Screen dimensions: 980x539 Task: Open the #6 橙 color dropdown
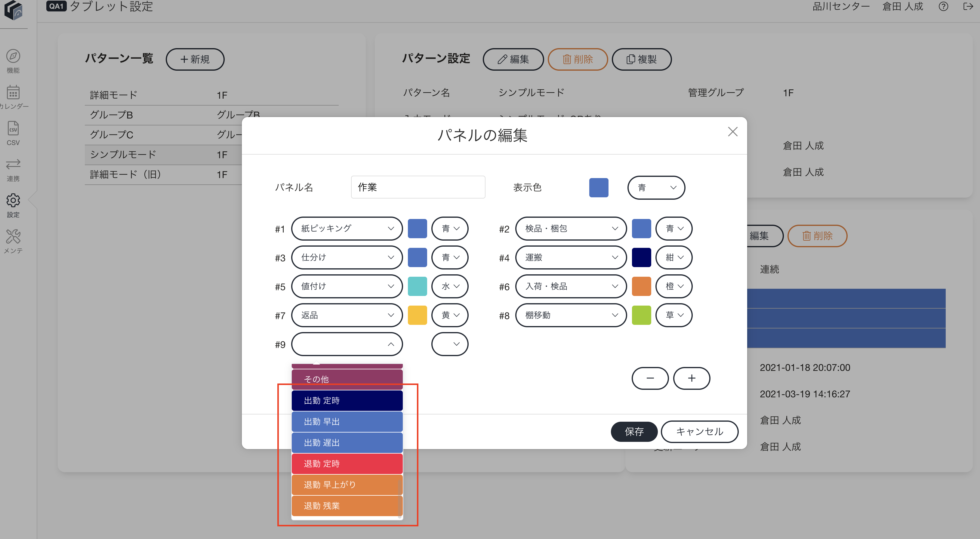coord(674,286)
